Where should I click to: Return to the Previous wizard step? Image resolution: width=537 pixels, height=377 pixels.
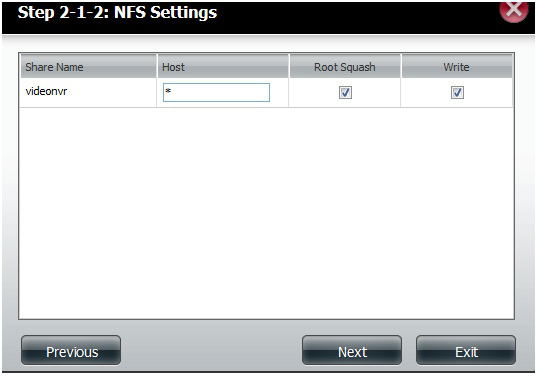coord(71,350)
